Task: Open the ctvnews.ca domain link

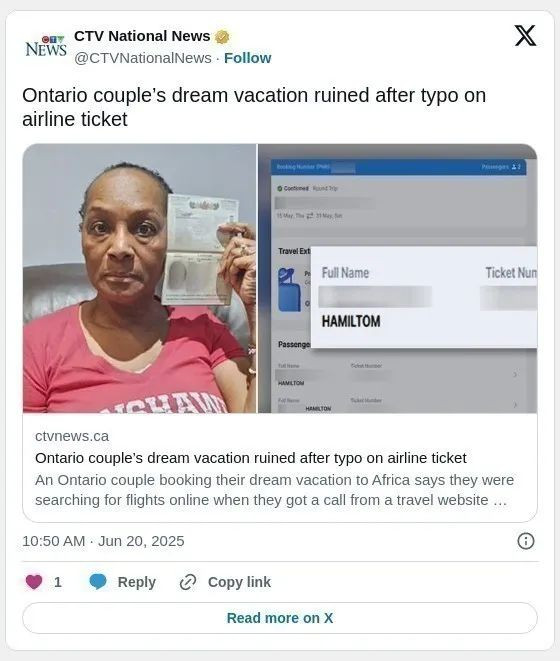Action: [x=72, y=436]
